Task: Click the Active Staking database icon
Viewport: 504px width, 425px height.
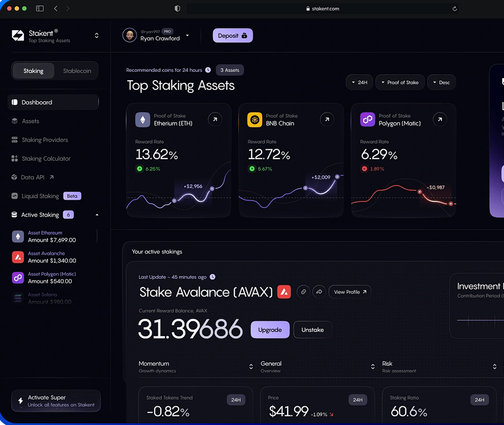Action: 14,214
